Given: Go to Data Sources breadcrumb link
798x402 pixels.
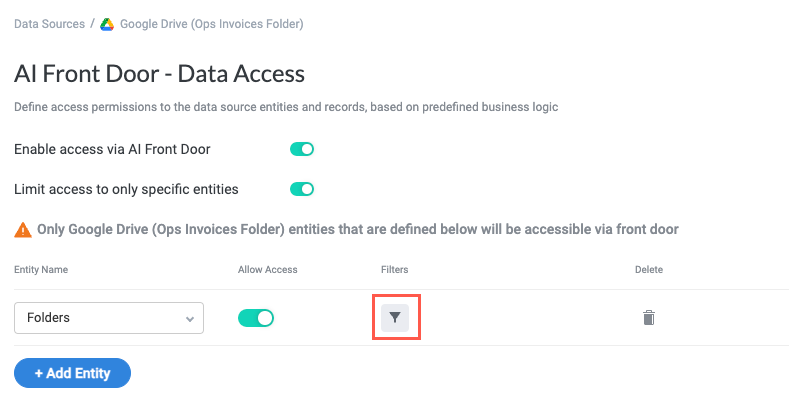Looking at the screenshot, I should 49,24.
